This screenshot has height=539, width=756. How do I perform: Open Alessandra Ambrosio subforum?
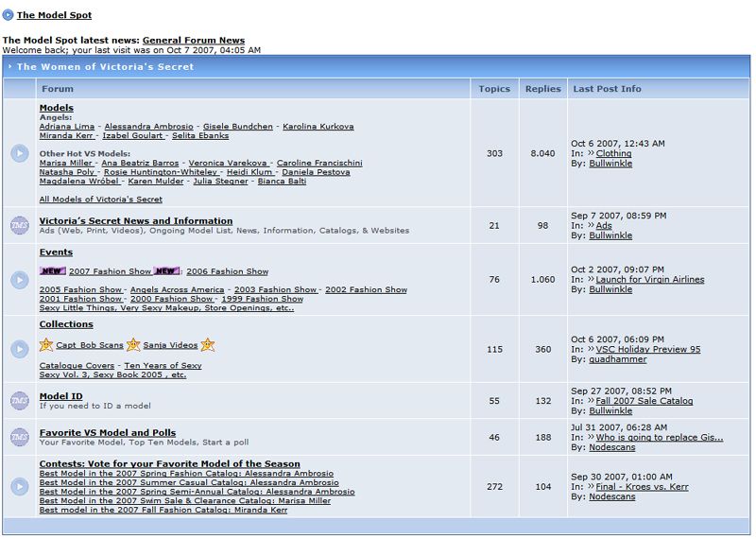(149, 127)
